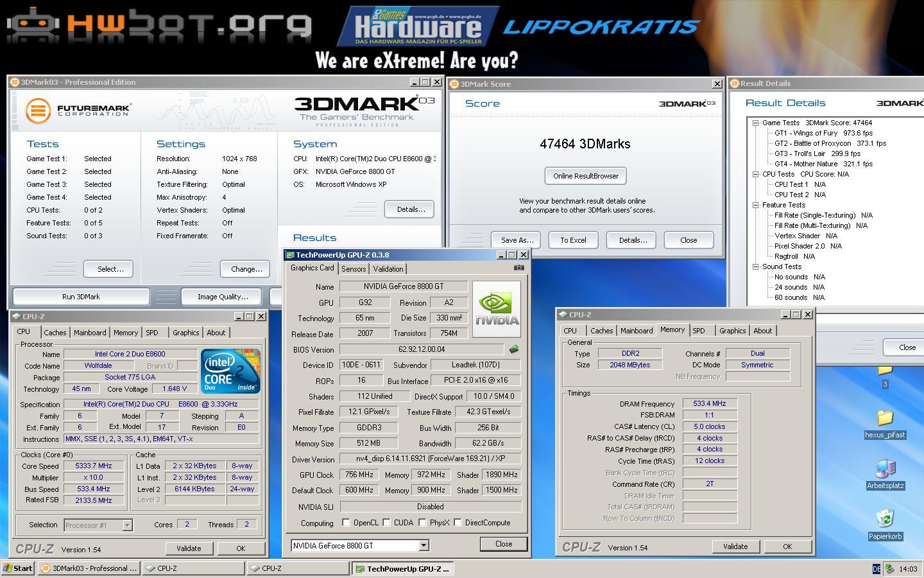Click the NVIDIA logo in GPU-Z
This screenshot has height=578, width=924.
click(x=496, y=309)
